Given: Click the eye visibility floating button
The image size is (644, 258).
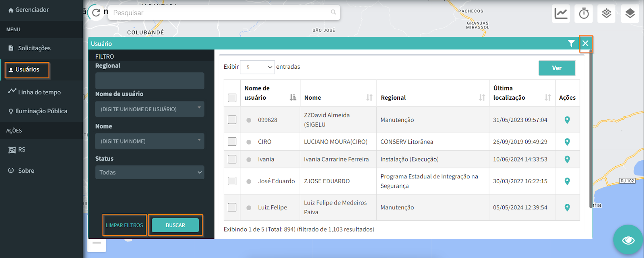Looking at the screenshot, I should pyautogui.click(x=628, y=240).
